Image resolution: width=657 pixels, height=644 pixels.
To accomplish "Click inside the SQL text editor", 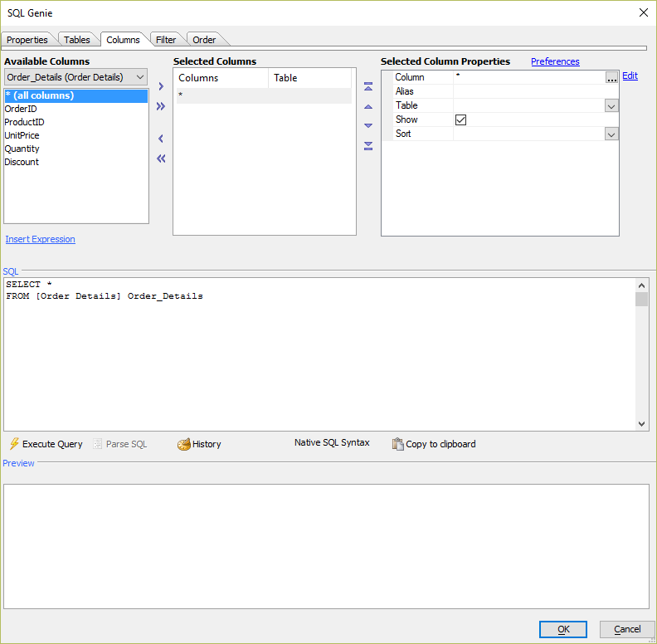I will click(319, 354).
